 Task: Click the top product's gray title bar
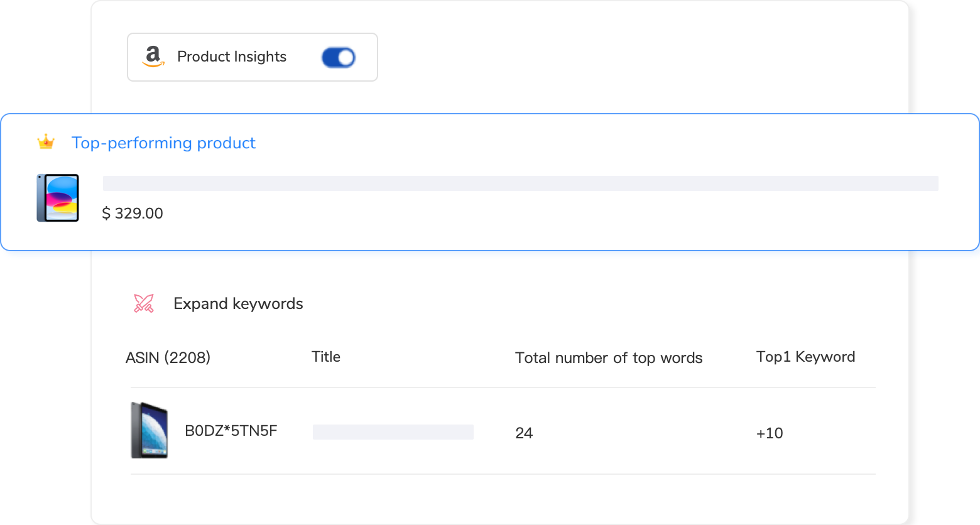coord(520,183)
